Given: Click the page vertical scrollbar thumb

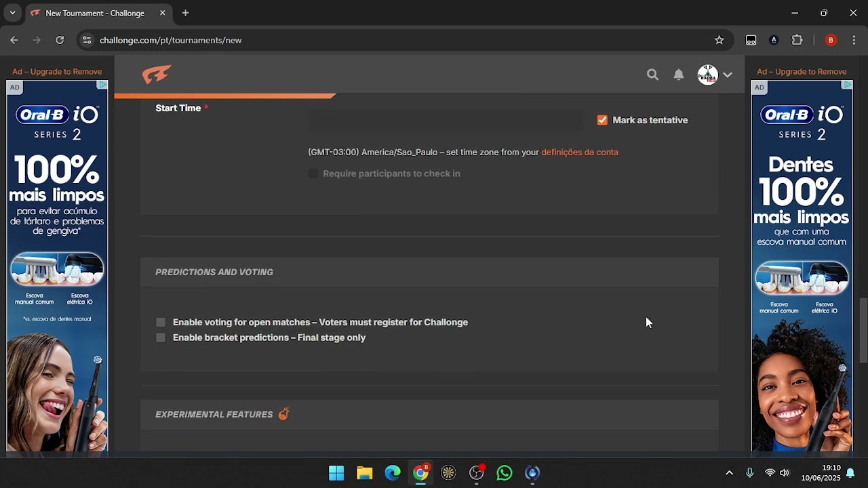Looking at the screenshot, I should [x=863, y=331].
